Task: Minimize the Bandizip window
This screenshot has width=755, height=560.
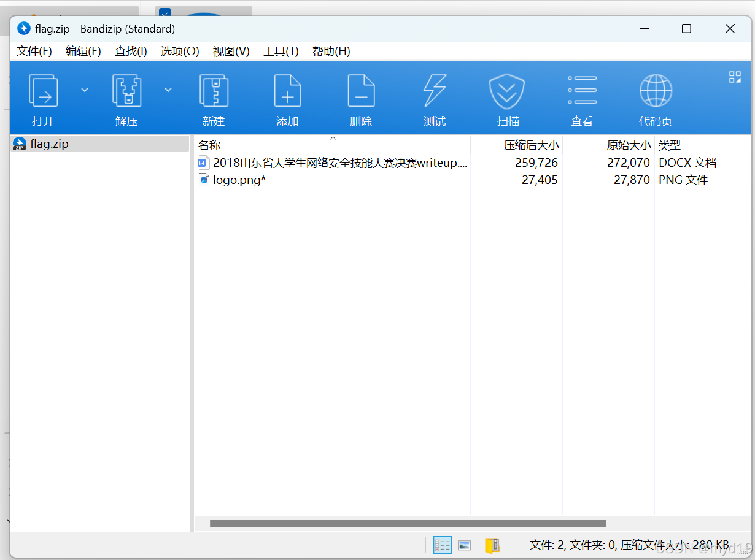Action: 644,29
